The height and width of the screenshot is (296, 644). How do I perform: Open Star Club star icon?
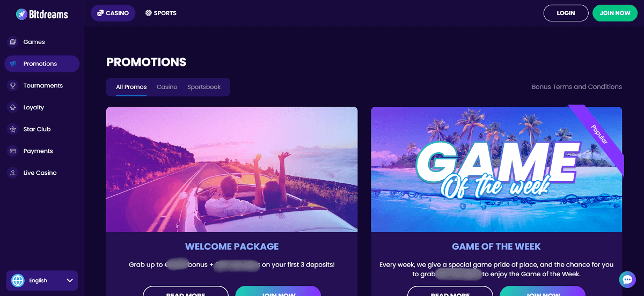pyautogui.click(x=13, y=129)
